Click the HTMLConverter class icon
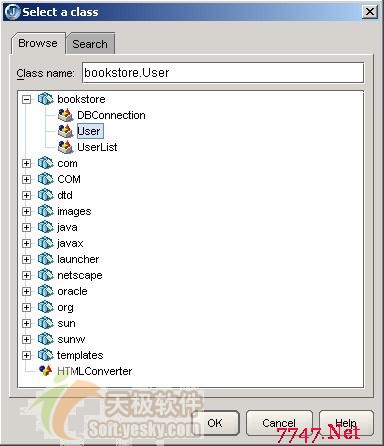The image size is (384, 446). pyautogui.click(x=45, y=371)
